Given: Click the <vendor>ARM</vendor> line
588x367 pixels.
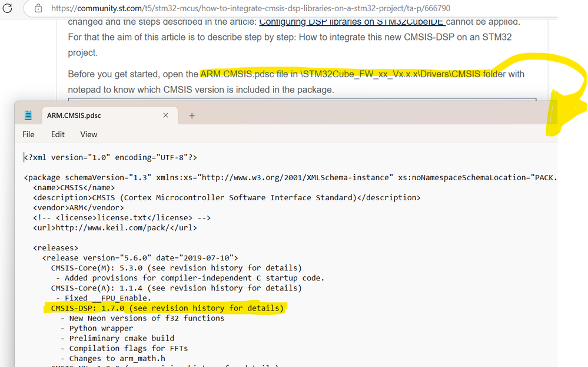Looking at the screenshot, I should (x=78, y=207).
